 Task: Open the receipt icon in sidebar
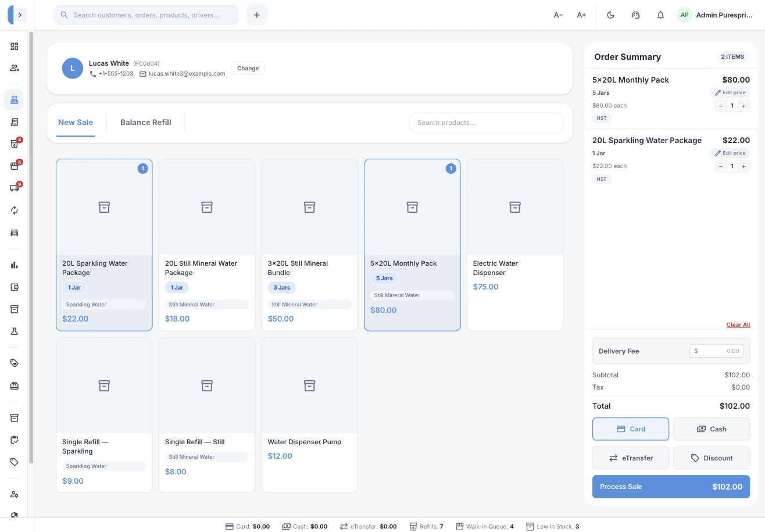(x=14, y=122)
